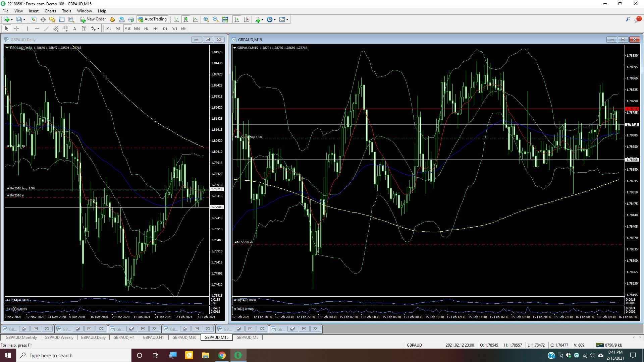Switch to the GBPAUD,H1 chart tab
The height and width of the screenshot is (362, 644).
pos(153,338)
